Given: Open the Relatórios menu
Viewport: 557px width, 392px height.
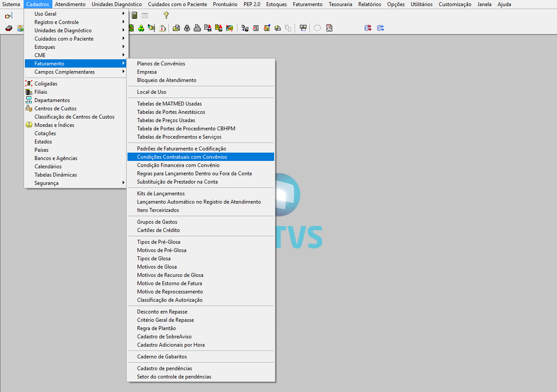Looking at the screenshot, I should click(370, 4).
